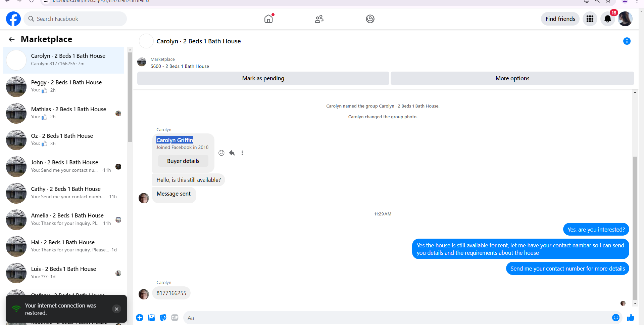Choose a GIF in the composer
This screenshot has width=644, height=325.
click(x=175, y=318)
